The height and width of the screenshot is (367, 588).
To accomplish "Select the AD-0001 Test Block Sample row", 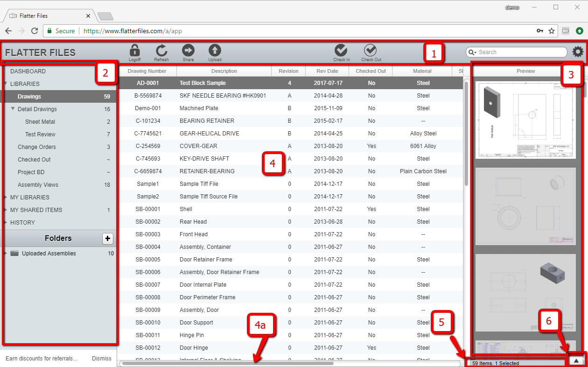I will tap(291, 83).
